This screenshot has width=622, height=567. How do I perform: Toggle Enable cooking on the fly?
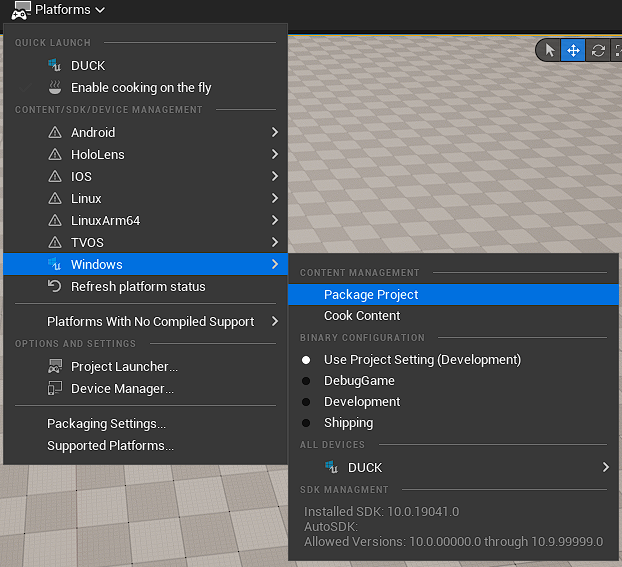145,88
